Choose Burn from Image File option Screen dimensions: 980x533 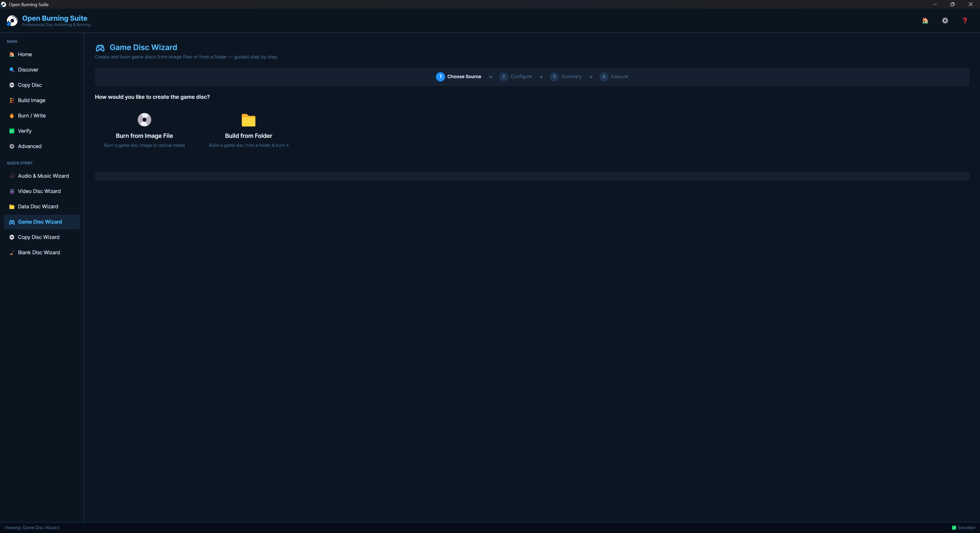[144, 130]
